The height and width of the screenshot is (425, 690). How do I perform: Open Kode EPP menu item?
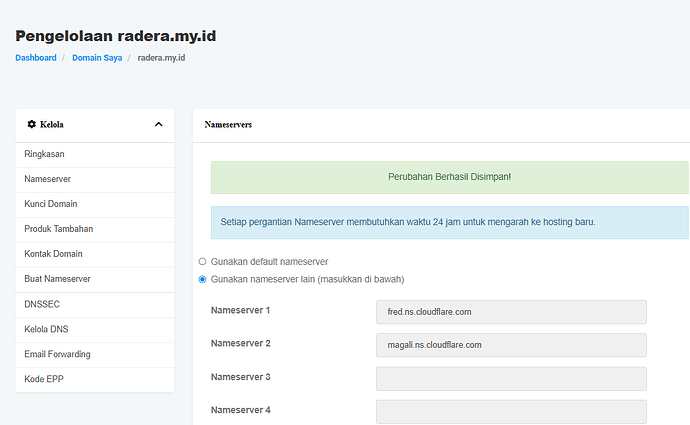[x=95, y=380]
